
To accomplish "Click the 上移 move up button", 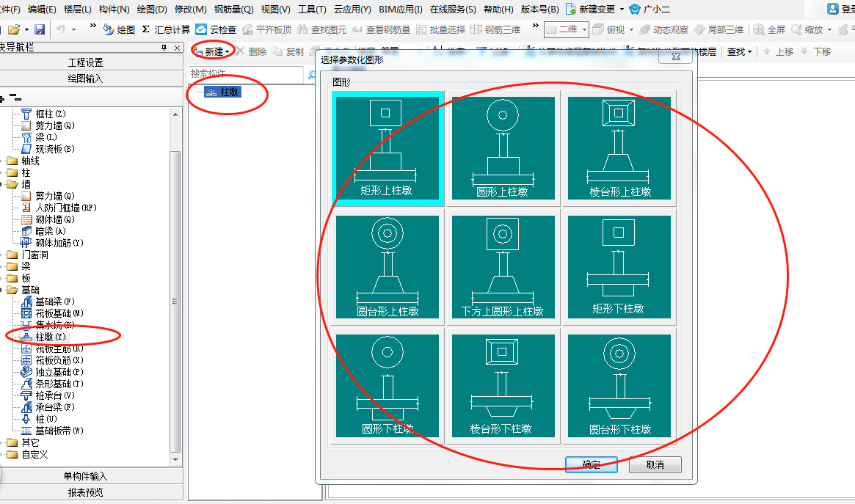I will pyautogui.click(x=777, y=52).
